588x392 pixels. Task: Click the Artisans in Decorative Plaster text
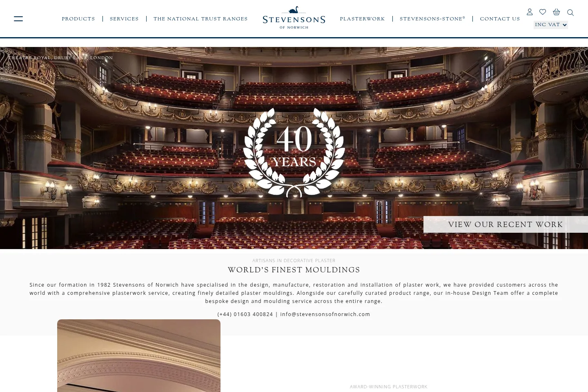294,261
